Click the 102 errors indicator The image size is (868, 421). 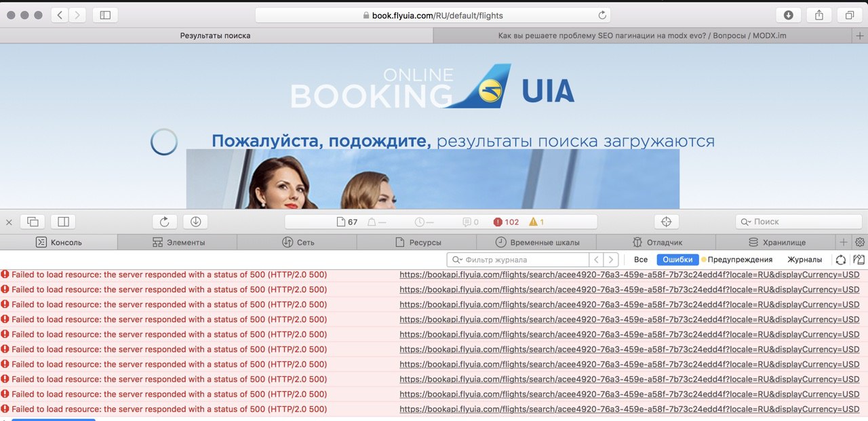pos(506,222)
